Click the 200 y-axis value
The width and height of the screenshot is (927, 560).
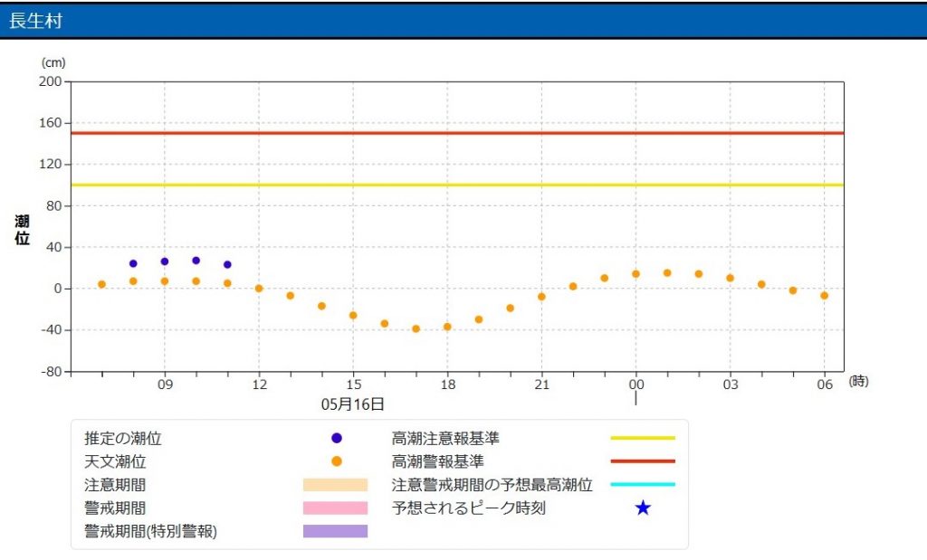click(x=51, y=81)
